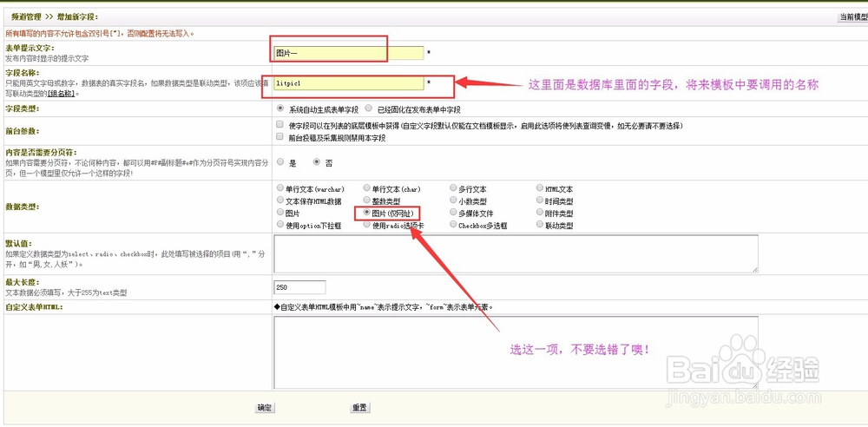This screenshot has height=427, width=868.
Task: Click the 发布内容时显示的提示文字 hint
Action: [47, 58]
